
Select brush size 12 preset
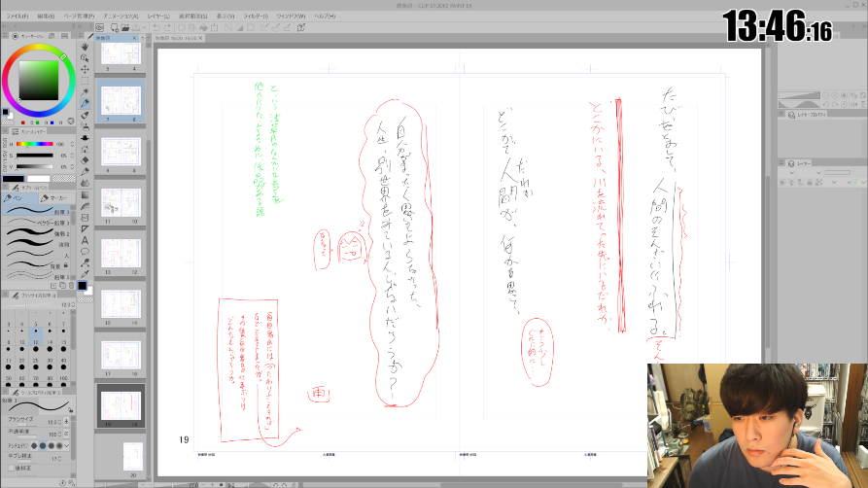tap(36, 336)
